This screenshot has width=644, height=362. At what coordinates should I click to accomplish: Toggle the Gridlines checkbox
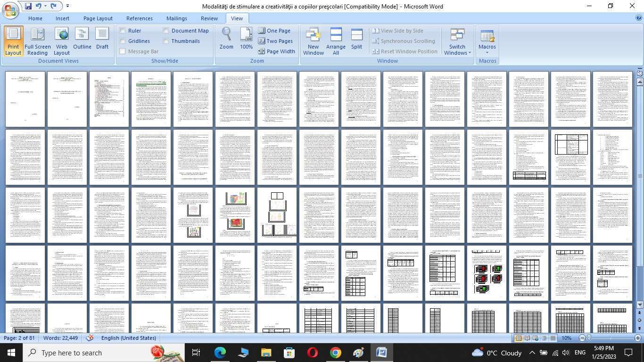pos(123,41)
